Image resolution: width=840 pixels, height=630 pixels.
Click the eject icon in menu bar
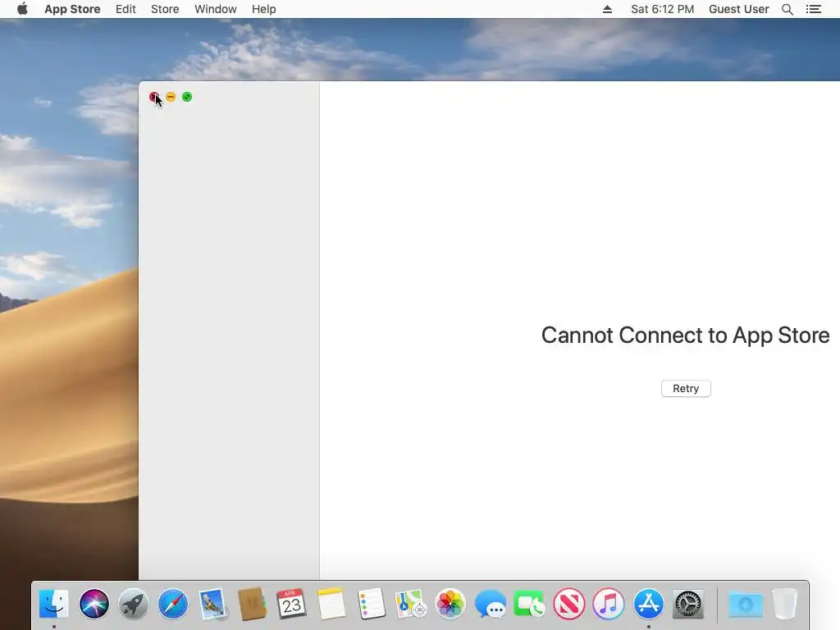click(607, 9)
